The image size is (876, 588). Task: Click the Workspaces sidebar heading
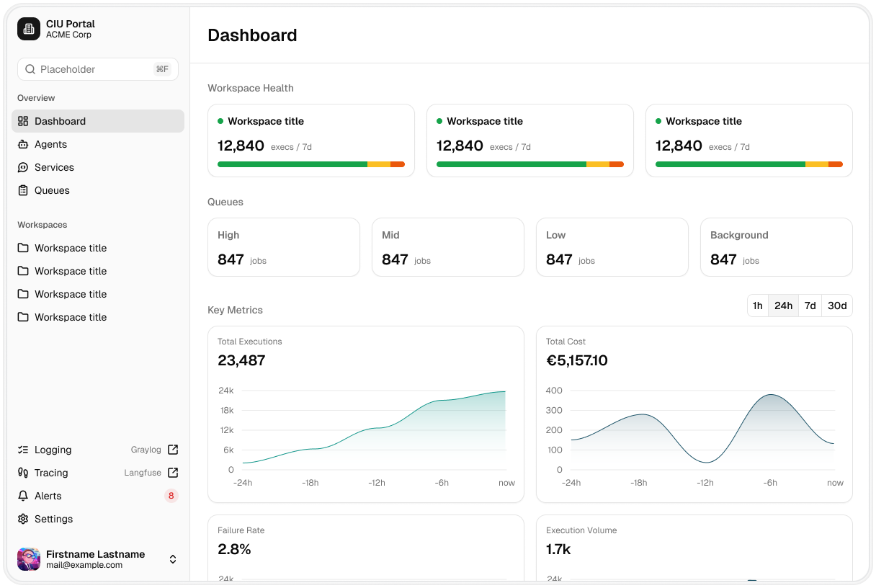43,225
